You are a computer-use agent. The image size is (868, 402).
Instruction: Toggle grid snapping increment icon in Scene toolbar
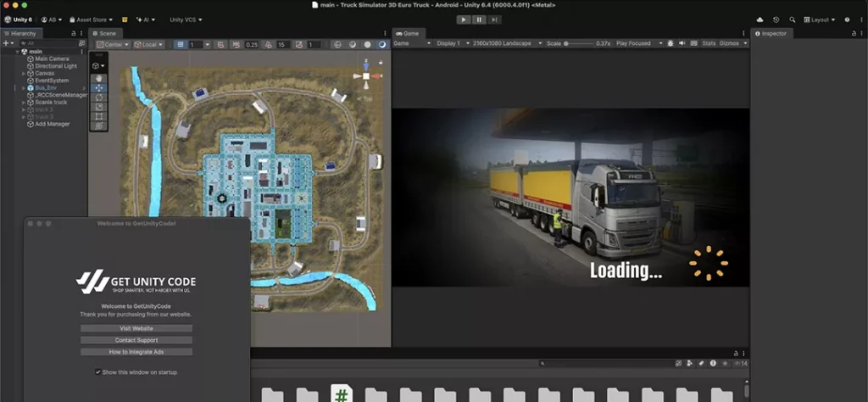click(221, 44)
